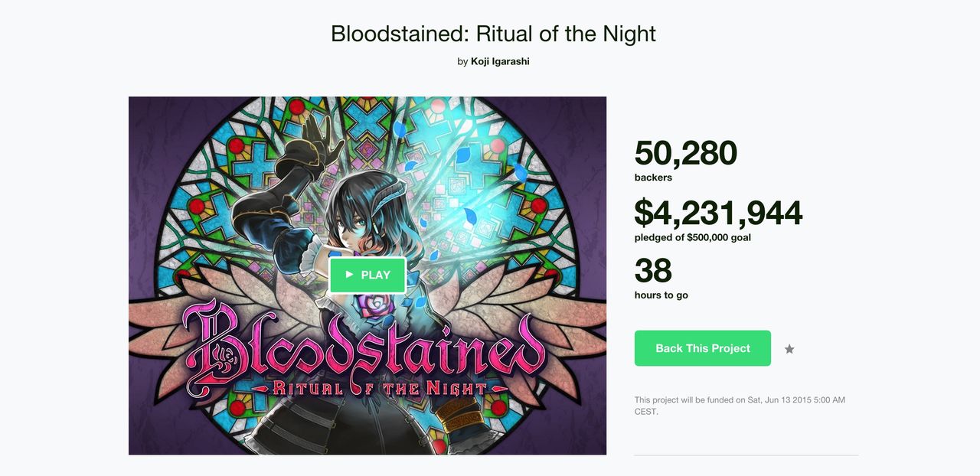980x476 pixels.
Task: Click the $4,231,944 pledged amount
Action: click(718, 213)
